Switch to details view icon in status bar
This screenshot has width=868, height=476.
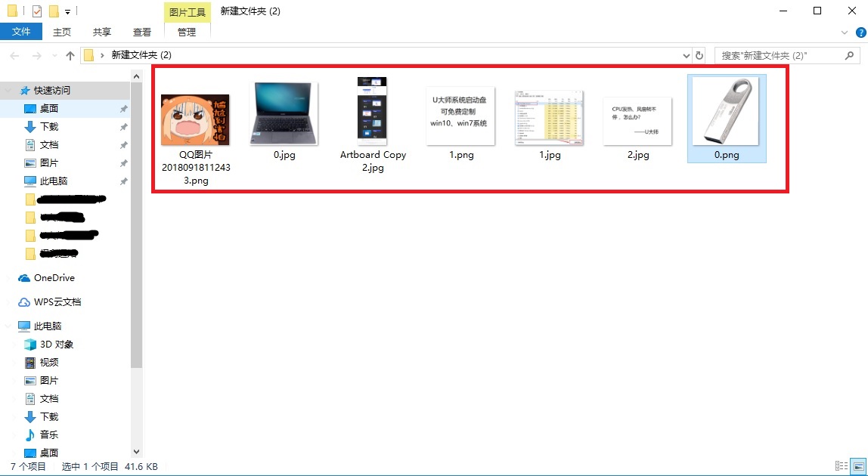coord(842,466)
